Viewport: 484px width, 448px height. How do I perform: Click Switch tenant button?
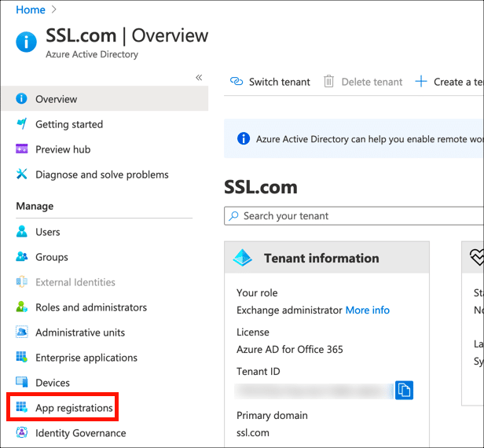click(270, 82)
